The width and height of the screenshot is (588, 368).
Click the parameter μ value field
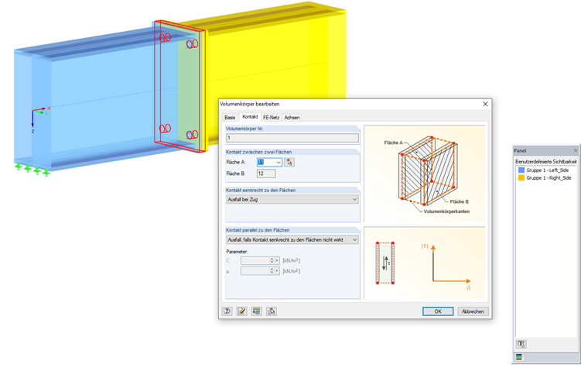tap(255, 270)
